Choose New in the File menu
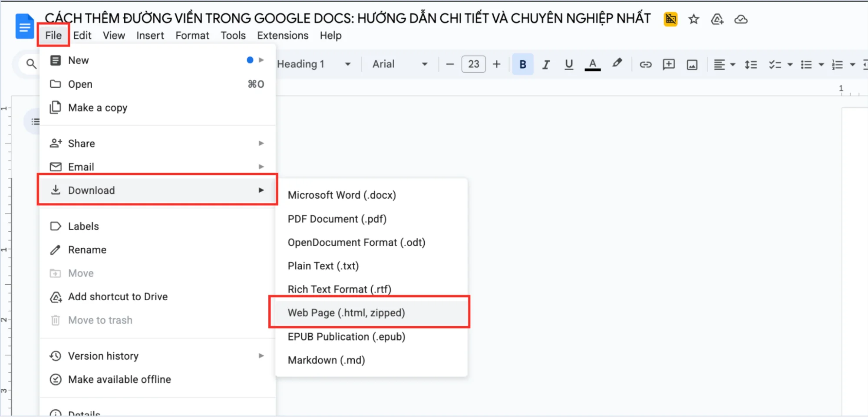Image resolution: width=868 pixels, height=417 pixels. (157, 60)
